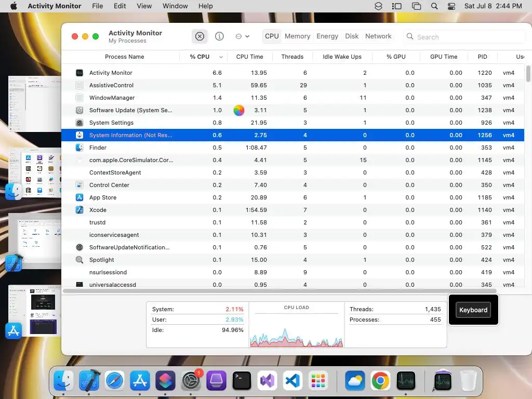Sort by GPU Time column header
Viewport: 532px width, 399px height.
click(444, 57)
